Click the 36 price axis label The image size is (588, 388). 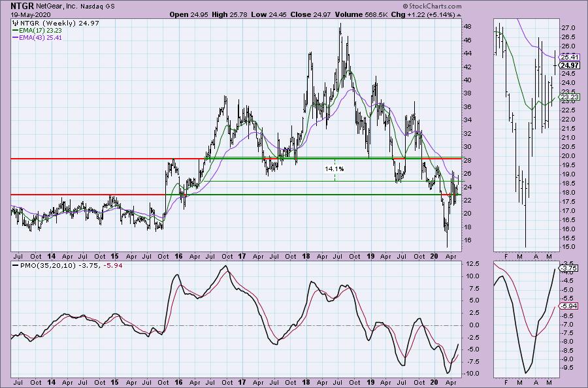coord(467,107)
